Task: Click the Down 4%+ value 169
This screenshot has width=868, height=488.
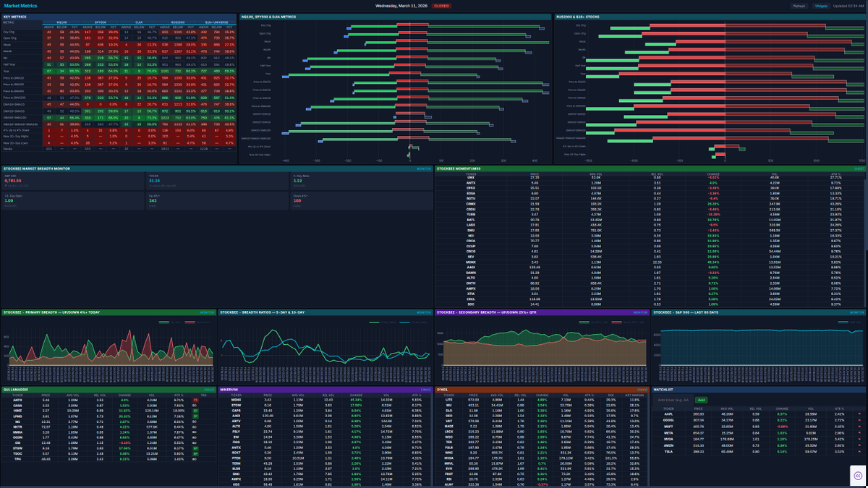Action: [297, 200]
